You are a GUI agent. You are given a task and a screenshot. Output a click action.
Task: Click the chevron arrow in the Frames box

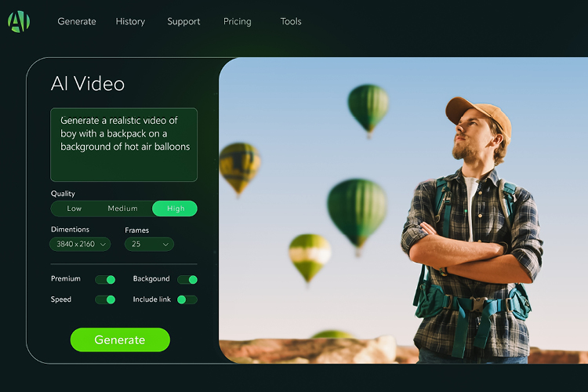(x=165, y=245)
